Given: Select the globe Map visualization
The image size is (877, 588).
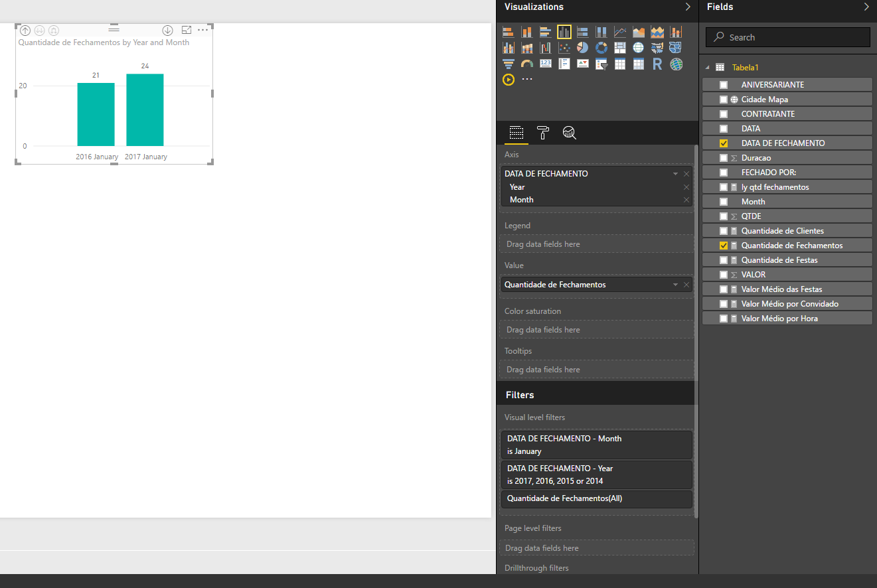Looking at the screenshot, I should click(x=639, y=48).
